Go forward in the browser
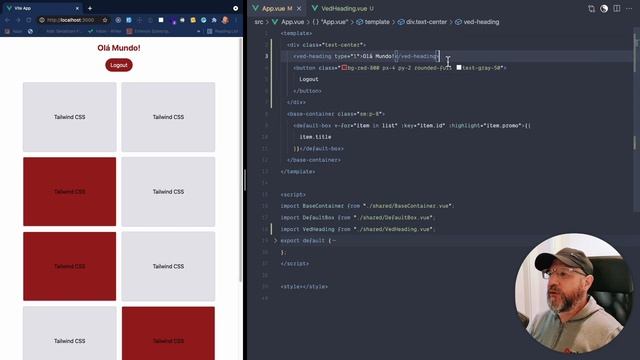 point(18,20)
